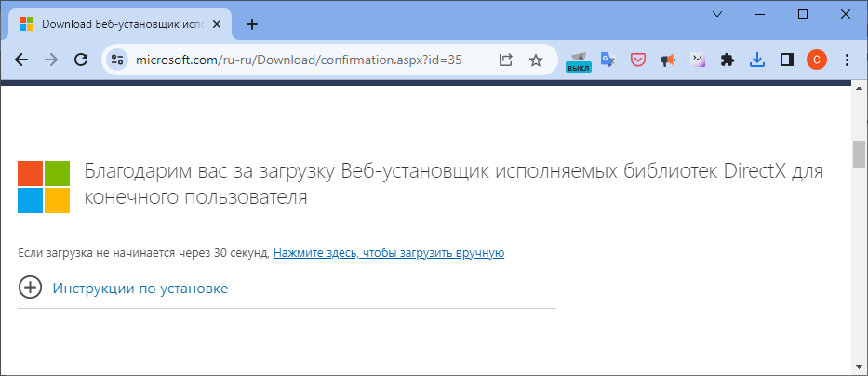Bookmark this page with the star
The image size is (868, 376).
tap(535, 60)
